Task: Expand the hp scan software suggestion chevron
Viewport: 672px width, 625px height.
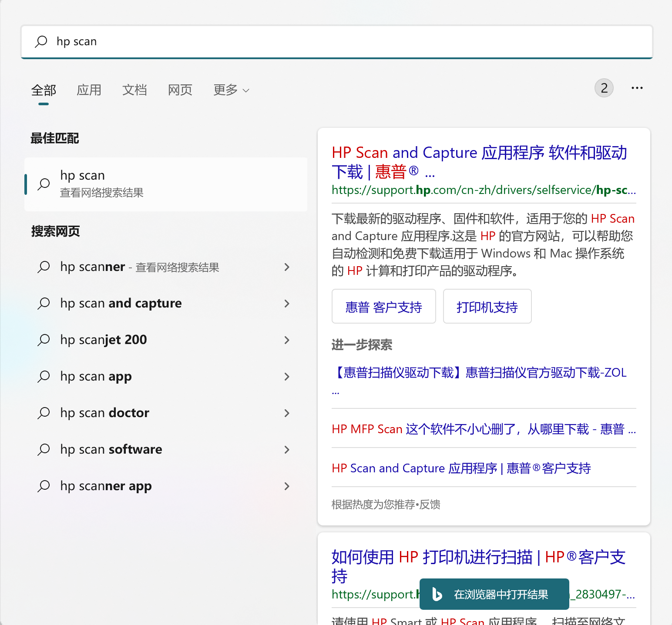Action: (287, 449)
